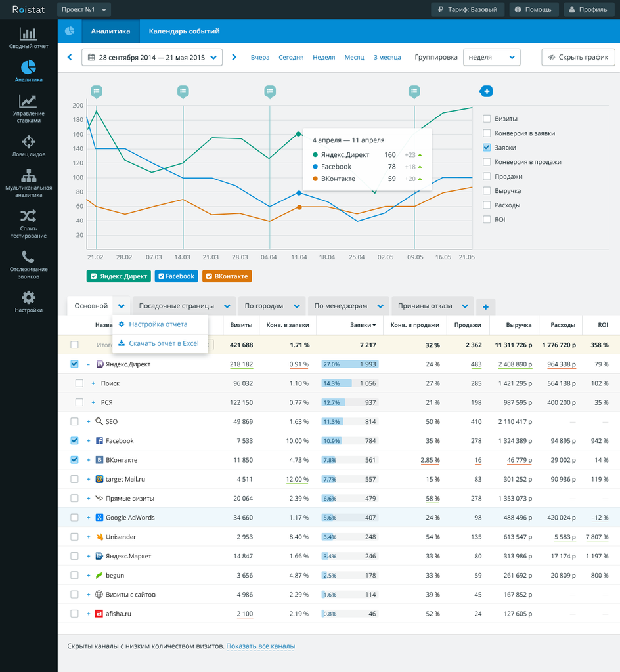This screenshot has width=620, height=672.
Task: Go to Ловец лидов section
Action: coord(28,146)
